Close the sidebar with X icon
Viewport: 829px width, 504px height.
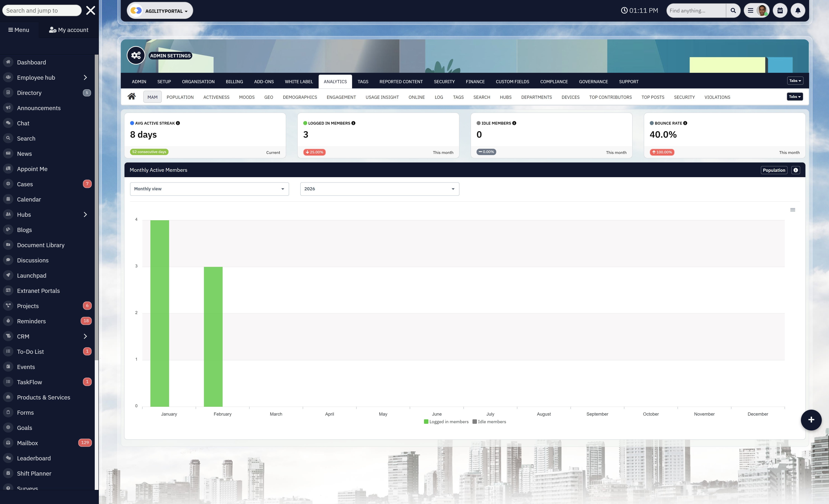[x=90, y=10]
